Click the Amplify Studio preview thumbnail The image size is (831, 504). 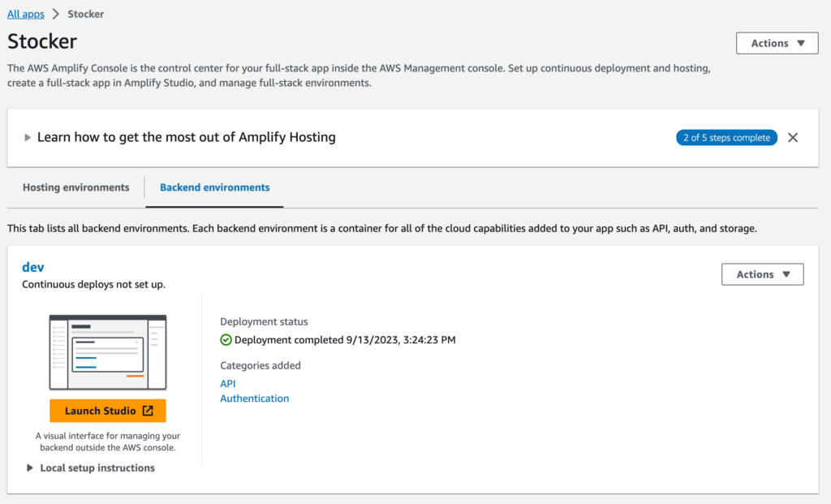107,352
